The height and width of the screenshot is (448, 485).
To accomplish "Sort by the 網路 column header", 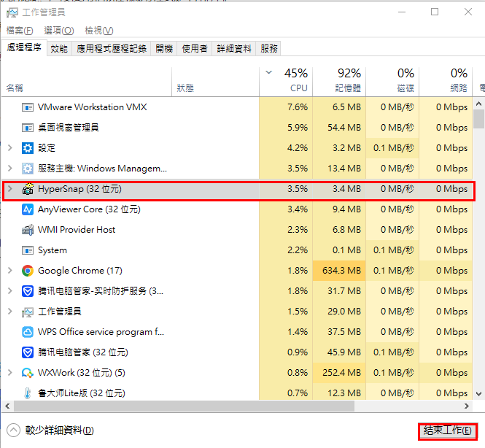I will pos(446,81).
